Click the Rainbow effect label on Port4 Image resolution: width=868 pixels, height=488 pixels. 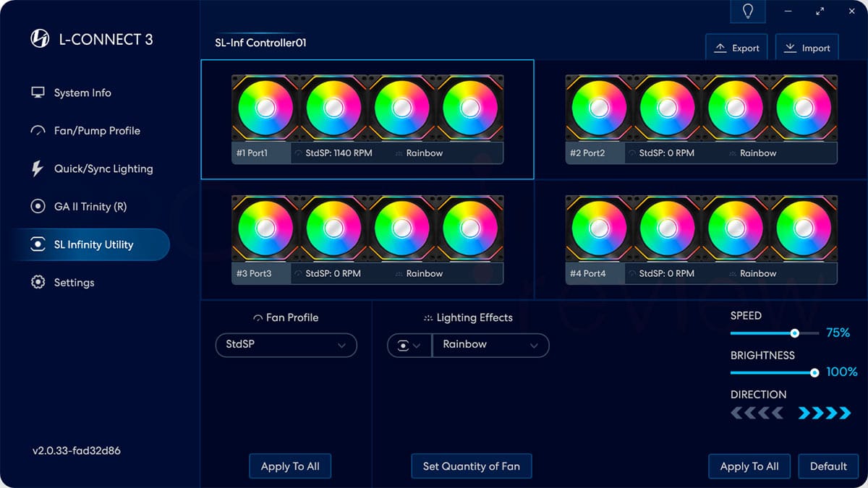[758, 274]
